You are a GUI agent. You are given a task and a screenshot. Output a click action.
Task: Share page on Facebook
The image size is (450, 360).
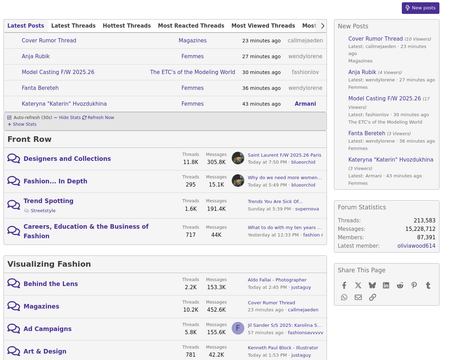click(x=344, y=285)
